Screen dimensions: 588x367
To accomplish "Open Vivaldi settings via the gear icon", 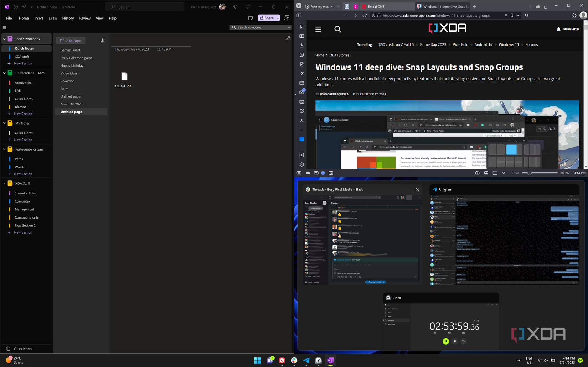I will (301, 164).
